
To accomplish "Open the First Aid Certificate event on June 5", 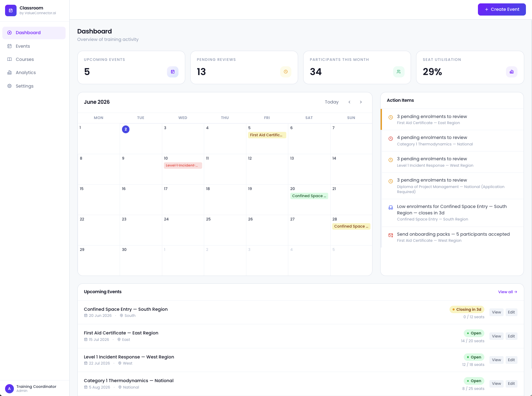I will 267,135.
